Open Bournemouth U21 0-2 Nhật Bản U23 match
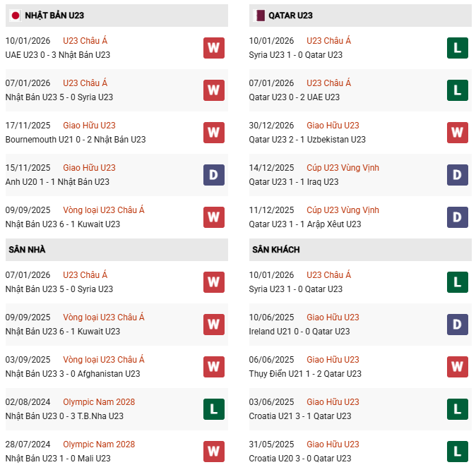 75,140
